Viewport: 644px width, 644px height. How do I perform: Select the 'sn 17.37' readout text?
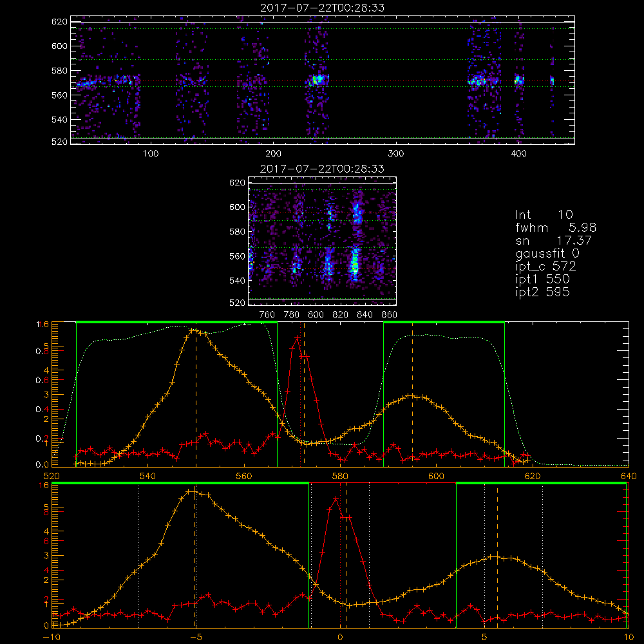point(553,241)
